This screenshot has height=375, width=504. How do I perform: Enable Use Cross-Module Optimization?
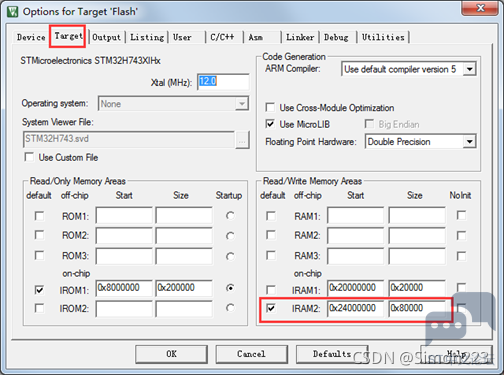click(x=270, y=107)
